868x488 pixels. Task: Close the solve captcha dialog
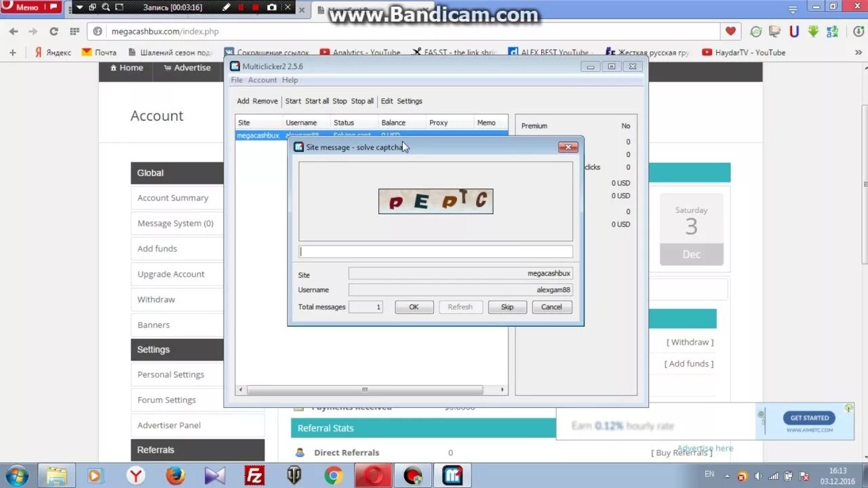tap(568, 147)
